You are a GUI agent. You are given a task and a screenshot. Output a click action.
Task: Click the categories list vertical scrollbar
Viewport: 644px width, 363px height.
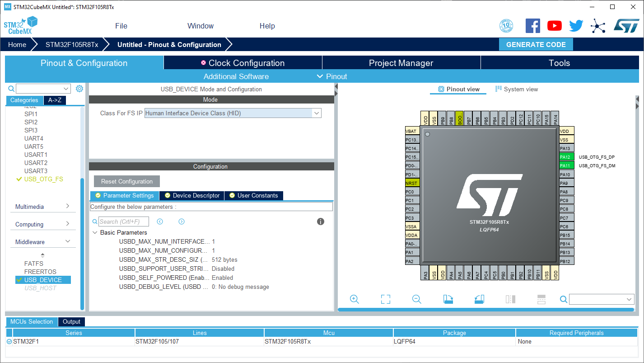pyautogui.click(x=82, y=244)
